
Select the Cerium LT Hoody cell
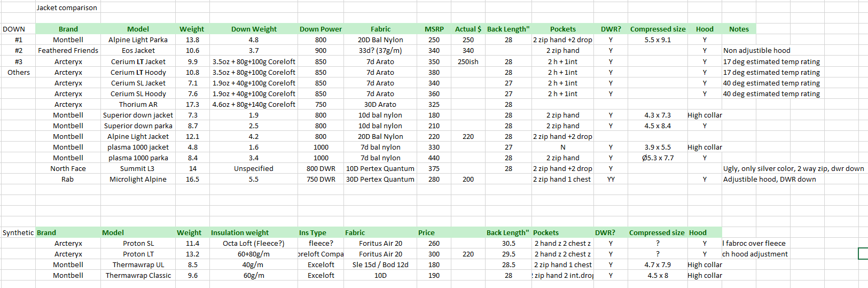(x=138, y=72)
